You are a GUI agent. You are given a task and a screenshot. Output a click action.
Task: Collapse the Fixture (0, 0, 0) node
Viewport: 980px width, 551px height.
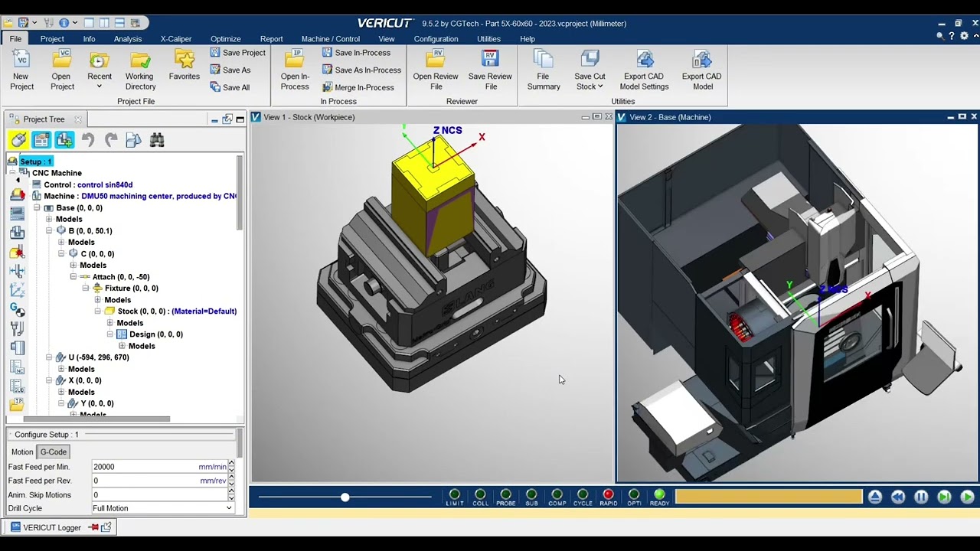tap(86, 289)
